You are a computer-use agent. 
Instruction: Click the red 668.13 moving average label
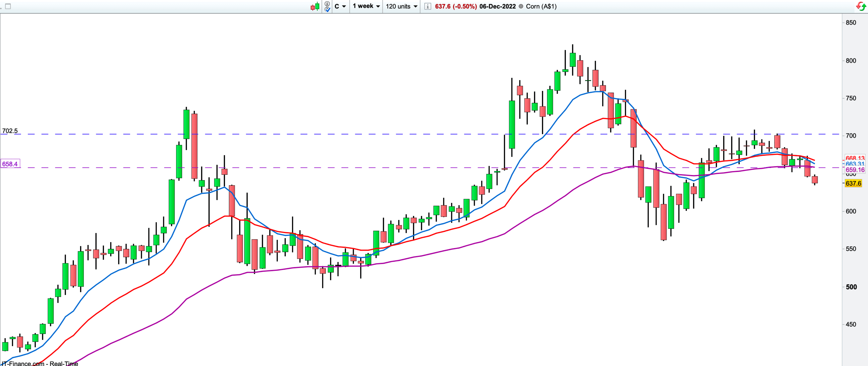coord(855,158)
